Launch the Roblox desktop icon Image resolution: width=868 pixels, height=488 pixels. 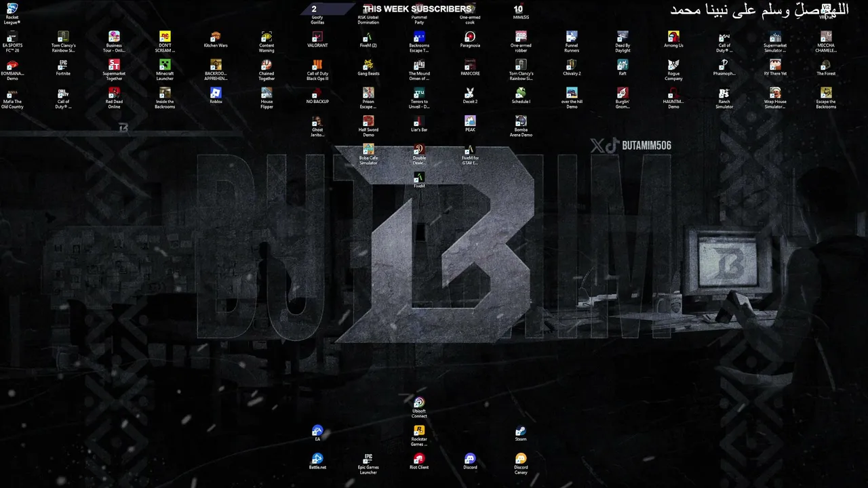pos(216,96)
